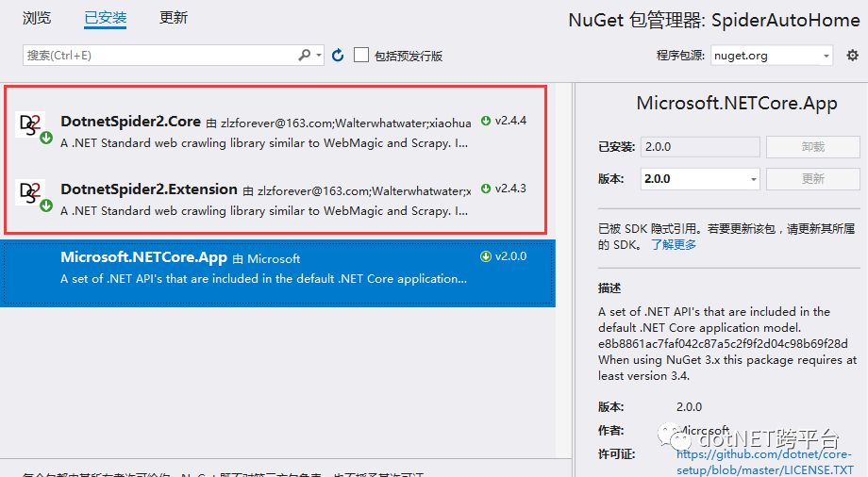This screenshot has width=868, height=477.
Task: Click the v2.4.3 installed version icon
Action: [x=486, y=189]
